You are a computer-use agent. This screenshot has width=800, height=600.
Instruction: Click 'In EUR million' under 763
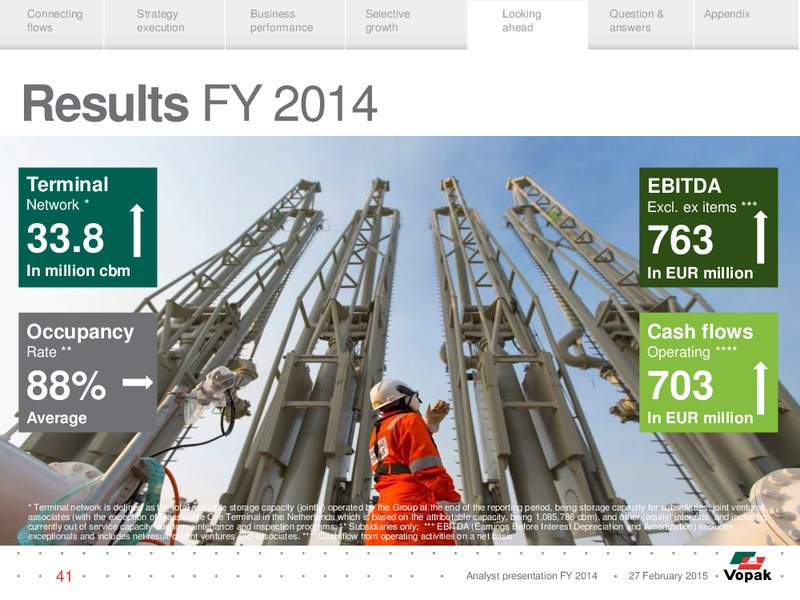click(700, 273)
